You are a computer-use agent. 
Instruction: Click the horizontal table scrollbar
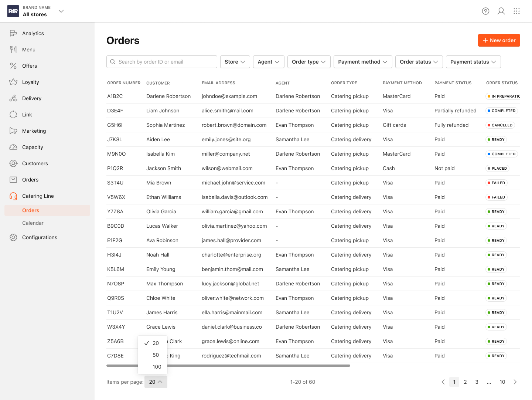(228, 366)
